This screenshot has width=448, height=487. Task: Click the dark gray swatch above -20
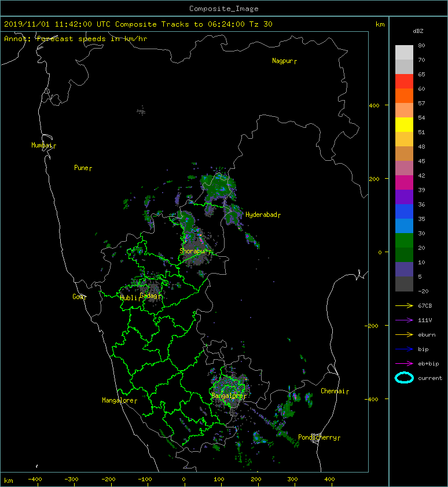click(x=404, y=283)
